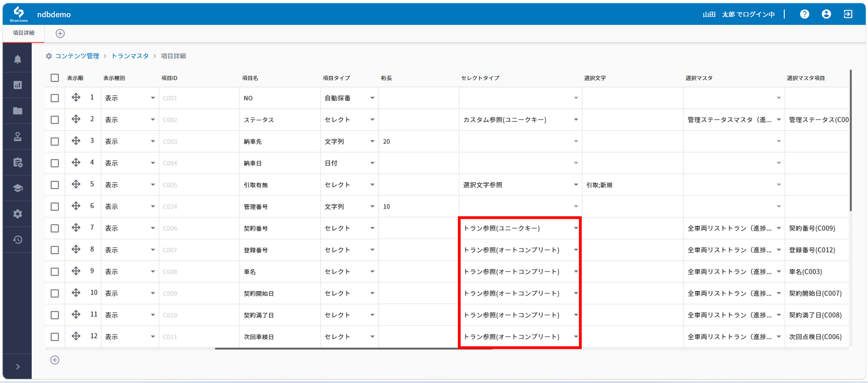Click the horizontal scrollbar under the table
This screenshot has height=383, width=868.
pyautogui.click(x=354, y=349)
